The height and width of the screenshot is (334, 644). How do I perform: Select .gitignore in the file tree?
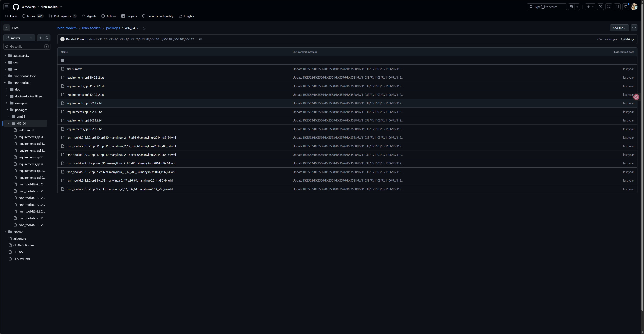tap(20, 238)
